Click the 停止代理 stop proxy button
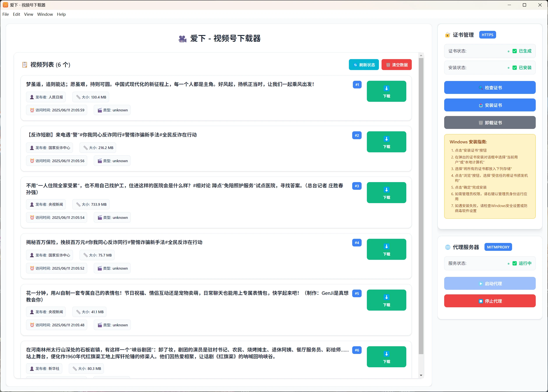The image size is (548, 392). [490, 301]
